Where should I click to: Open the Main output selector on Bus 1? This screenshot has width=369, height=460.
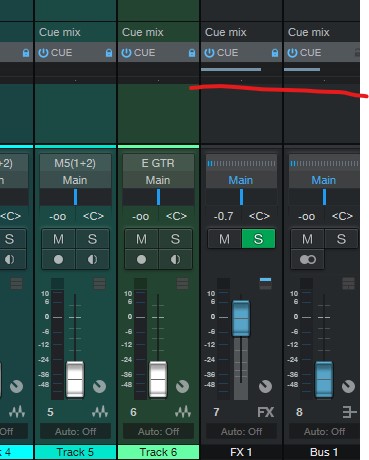tap(324, 180)
